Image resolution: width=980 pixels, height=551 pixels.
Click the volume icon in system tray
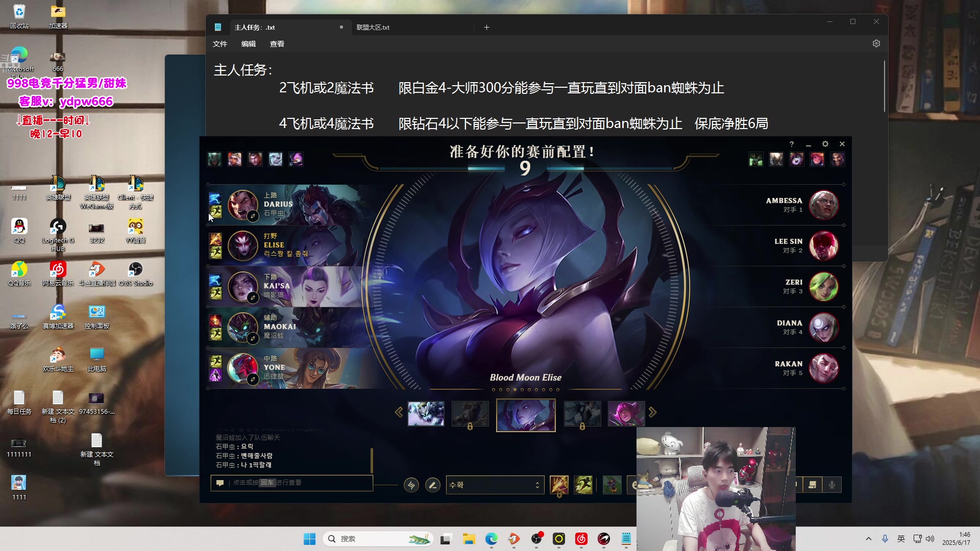coord(930,539)
